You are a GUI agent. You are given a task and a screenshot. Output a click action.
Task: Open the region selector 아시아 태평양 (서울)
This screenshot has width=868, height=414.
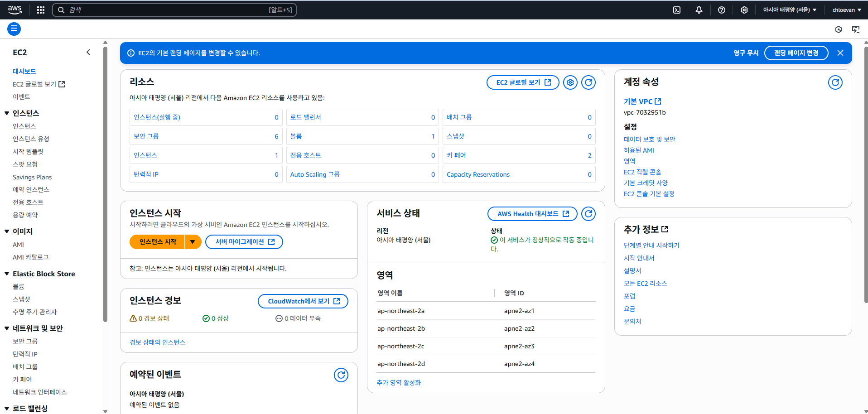click(790, 10)
